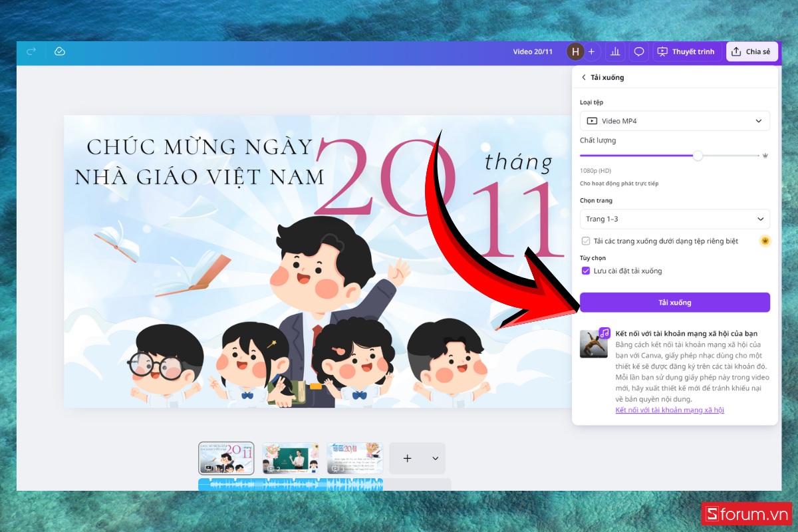The height and width of the screenshot is (532, 798).
Task: Open the analytics insights icon
Action: pos(614,51)
